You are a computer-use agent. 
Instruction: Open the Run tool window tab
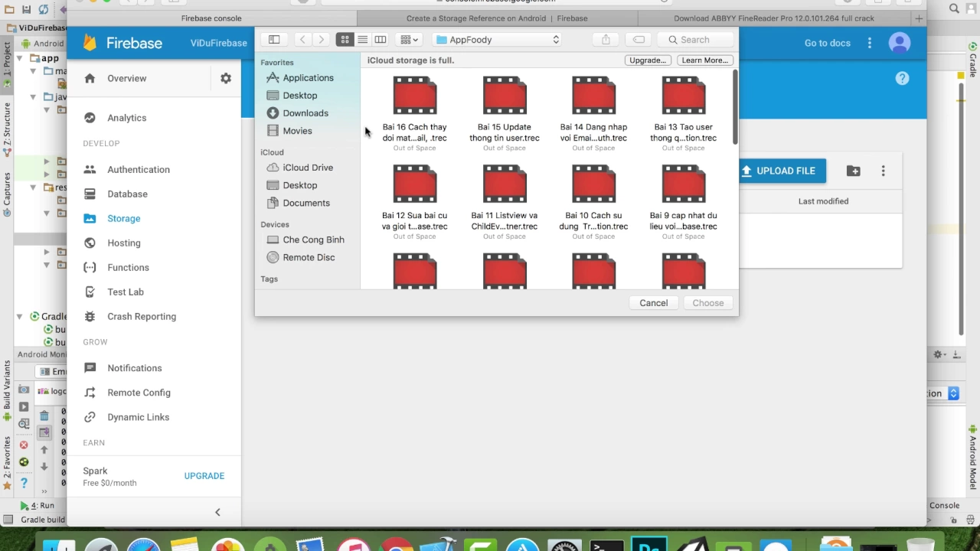coord(38,506)
